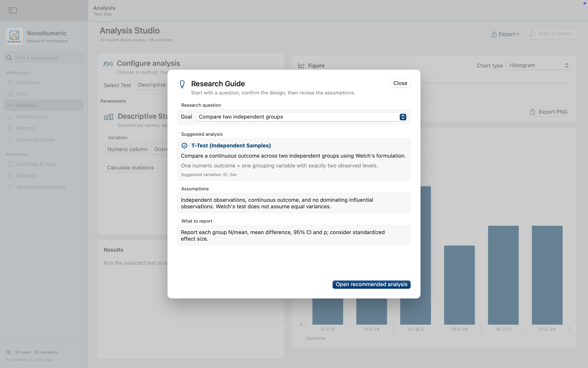The width and height of the screenshot is (588, 368).
Task: Click the search magnifier icon
Action: tap(9, 58)
